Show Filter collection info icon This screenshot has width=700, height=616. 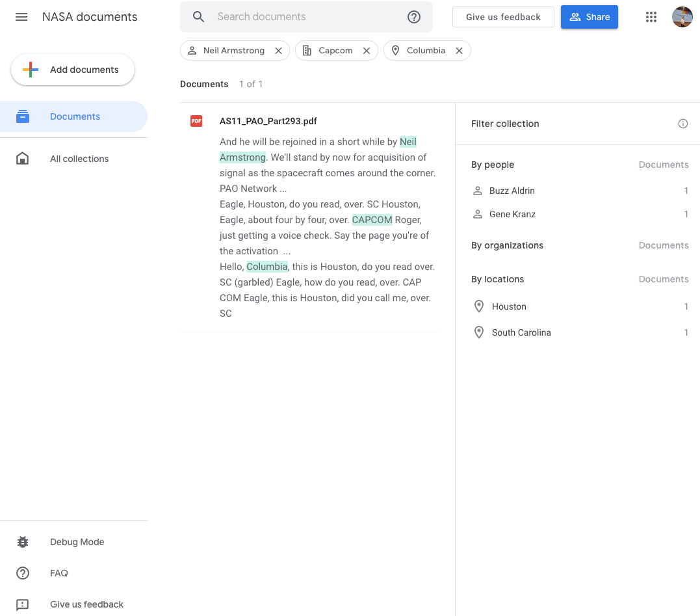click(682, 124)
